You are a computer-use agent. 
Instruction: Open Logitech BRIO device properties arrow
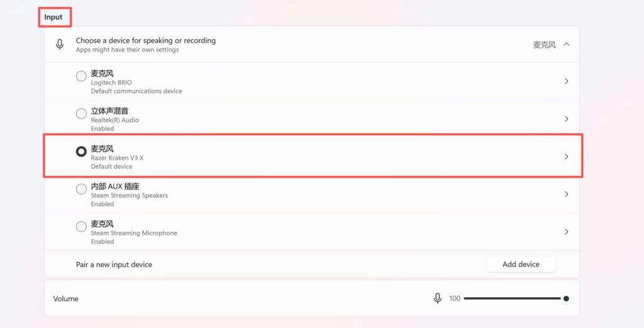pyautogui.click(x=567, y=81)
